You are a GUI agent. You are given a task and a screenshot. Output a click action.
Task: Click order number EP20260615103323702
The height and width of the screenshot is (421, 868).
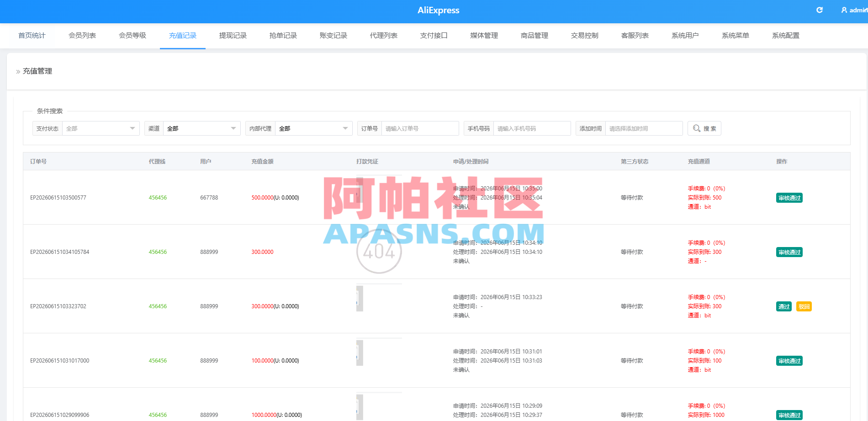coord(58,306)
